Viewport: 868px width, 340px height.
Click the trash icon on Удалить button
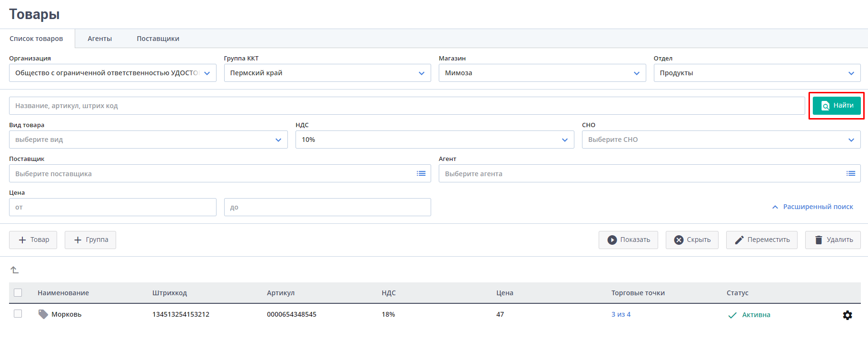819,240
